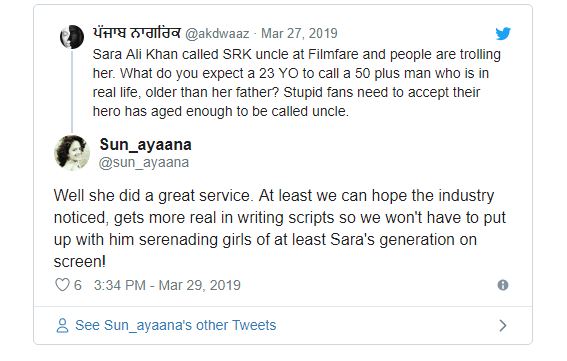Visit the @sun_ayaana handle
Viewport: 567px width, 361px height.
144,162
